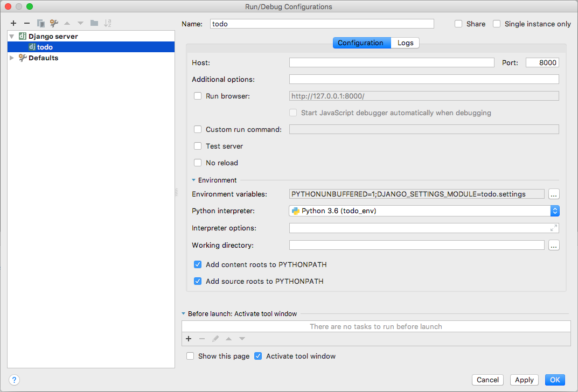Edit before launch task pencil icon

tap(215, 339)
